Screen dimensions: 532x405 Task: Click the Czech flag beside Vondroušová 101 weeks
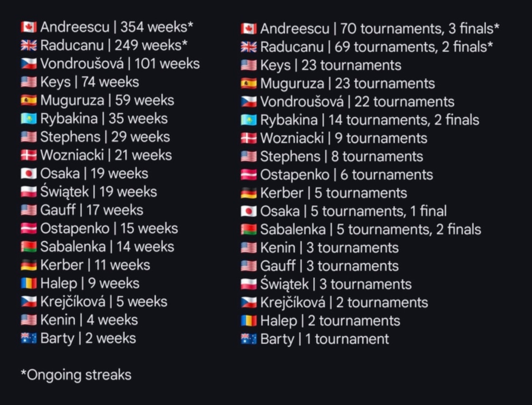click(x=29, y=64)
